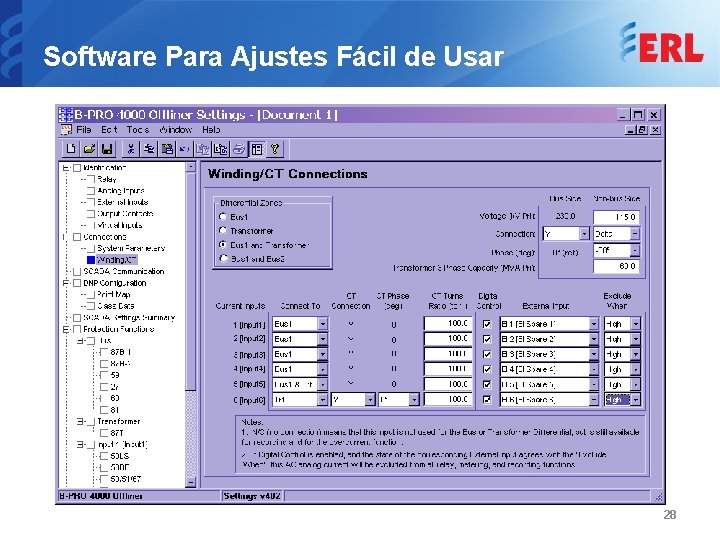
Task: Open CT Phase dropdown for Input6
Action: [414, 399]
